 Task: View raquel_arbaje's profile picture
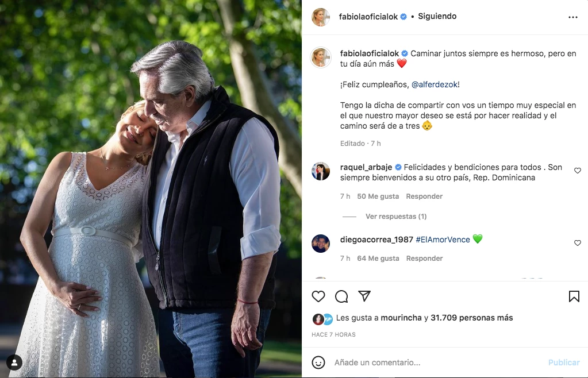pyautogui.click(x=321, y=171)
